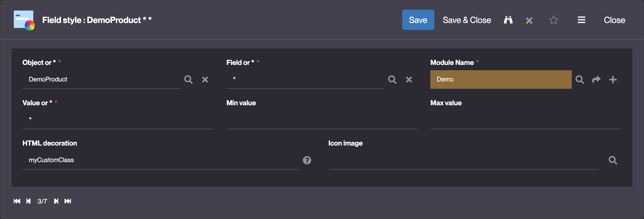Open Field lookup using magnifier icon
The width and height of the screenshot is (644, 219).
pyautogui.click(x=392, y=80)
